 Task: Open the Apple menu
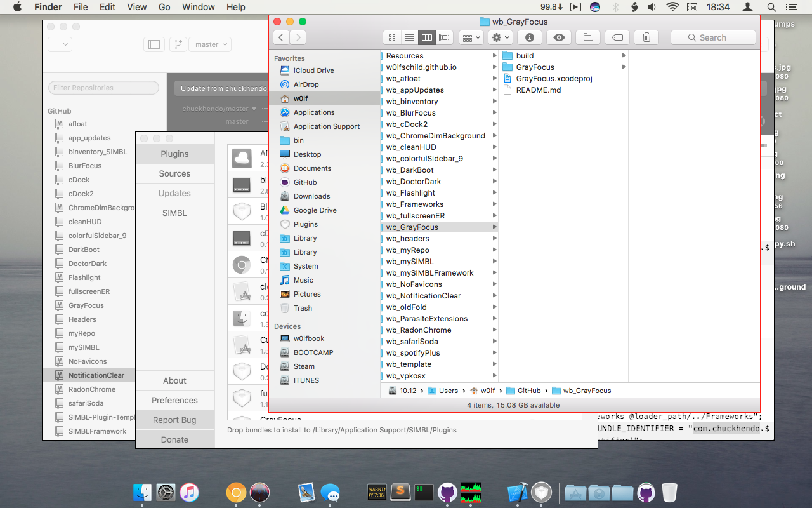pos(17,7)
